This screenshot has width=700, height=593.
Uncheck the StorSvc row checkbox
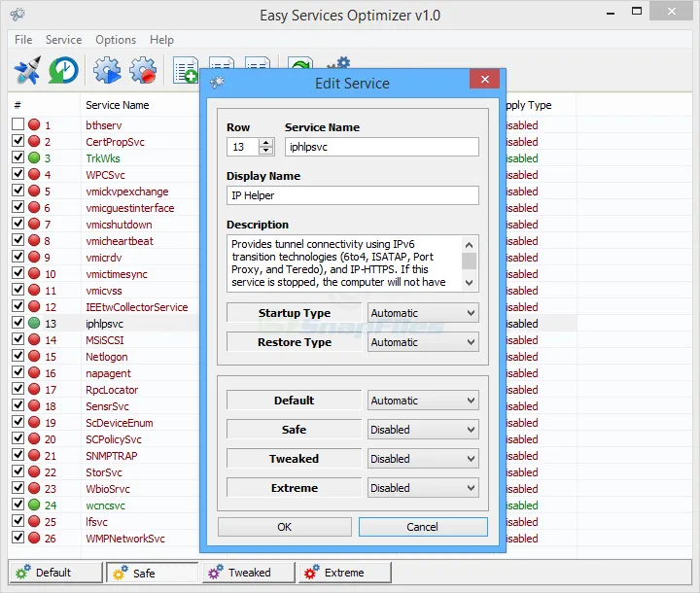[17, 471]
